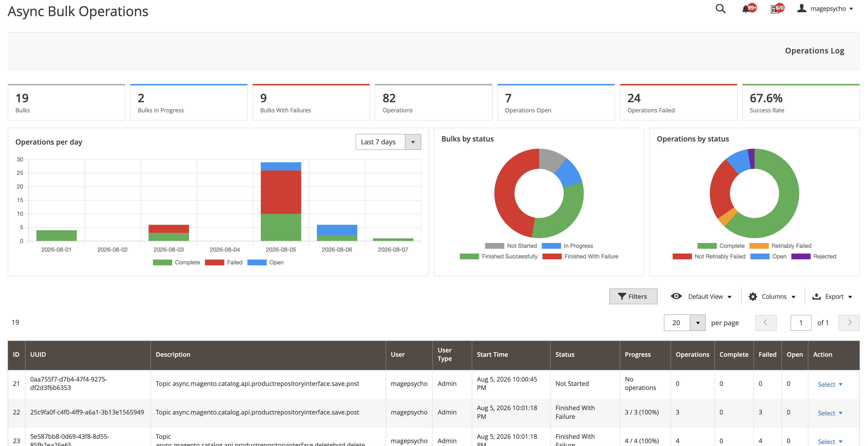This screenshot has width=868, height=446.
Task: Click the Export upload icon
Action: pyautogui.click(x=817, y=296)
